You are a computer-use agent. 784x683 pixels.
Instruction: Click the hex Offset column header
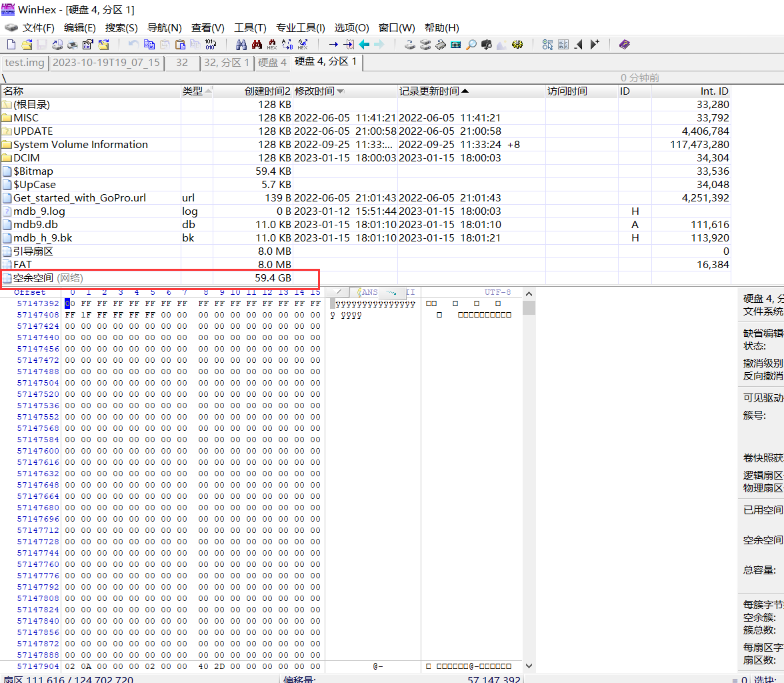point(29,292)
